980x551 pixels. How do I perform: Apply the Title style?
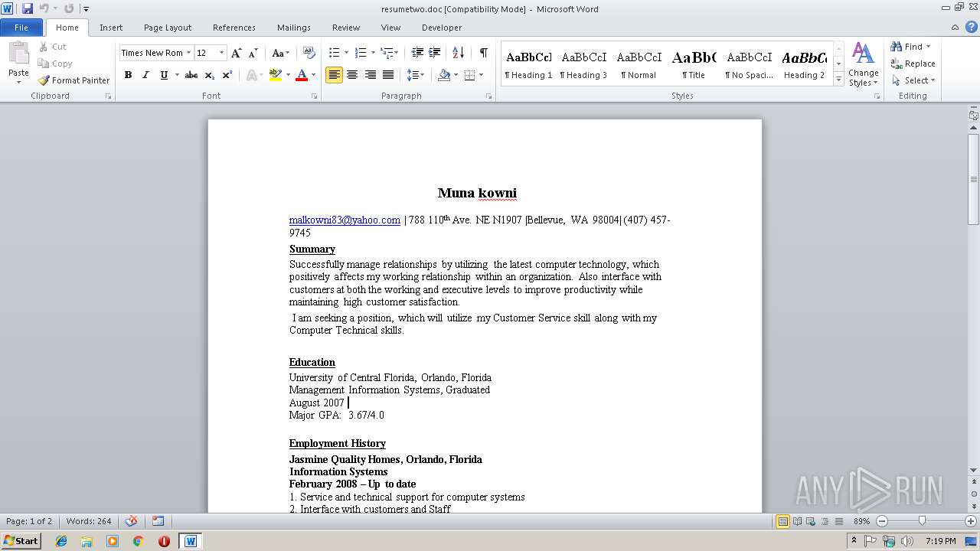point(694,64)
